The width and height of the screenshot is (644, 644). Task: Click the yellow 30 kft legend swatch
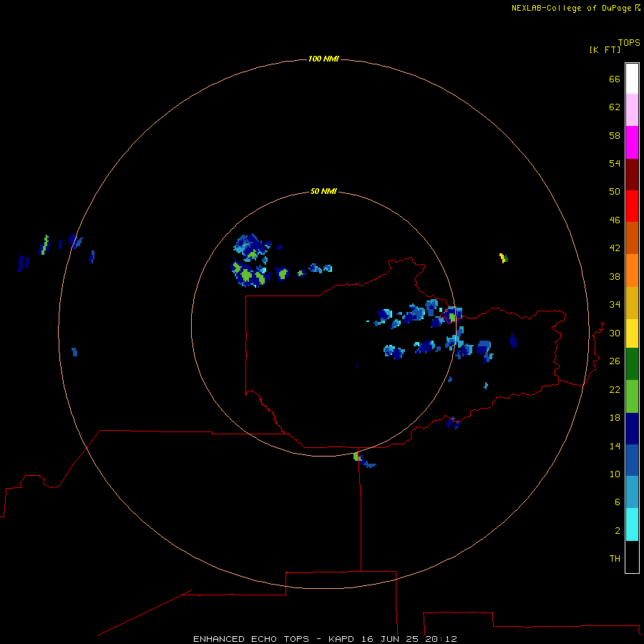coord(632,333)
